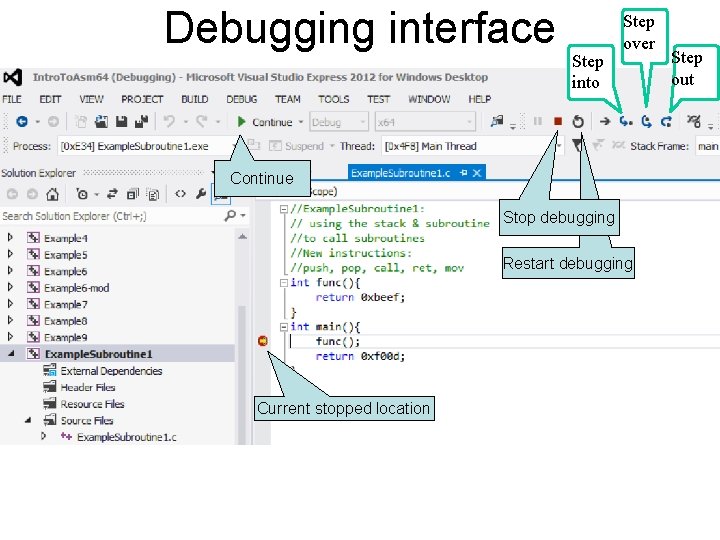Click the thread filter funnel icon
720x540 pixels.
pyautogui.click(x=577, y=146)
